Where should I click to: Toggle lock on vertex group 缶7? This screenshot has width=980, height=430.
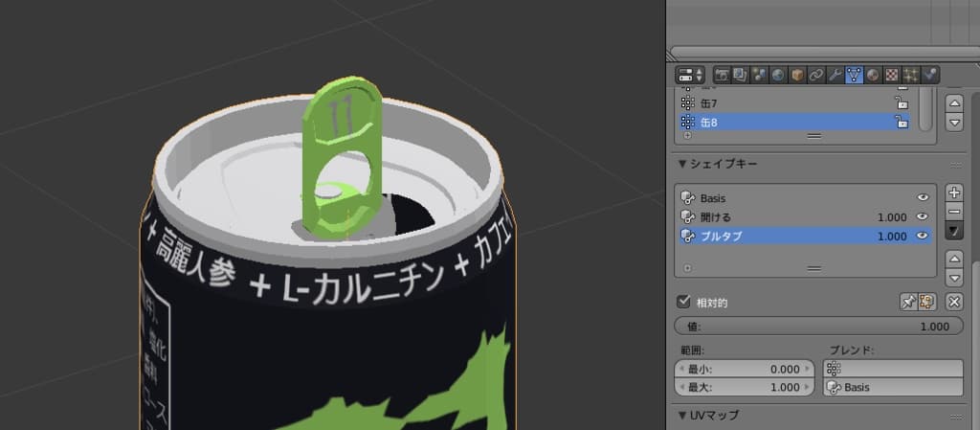[x=902, y=103]
